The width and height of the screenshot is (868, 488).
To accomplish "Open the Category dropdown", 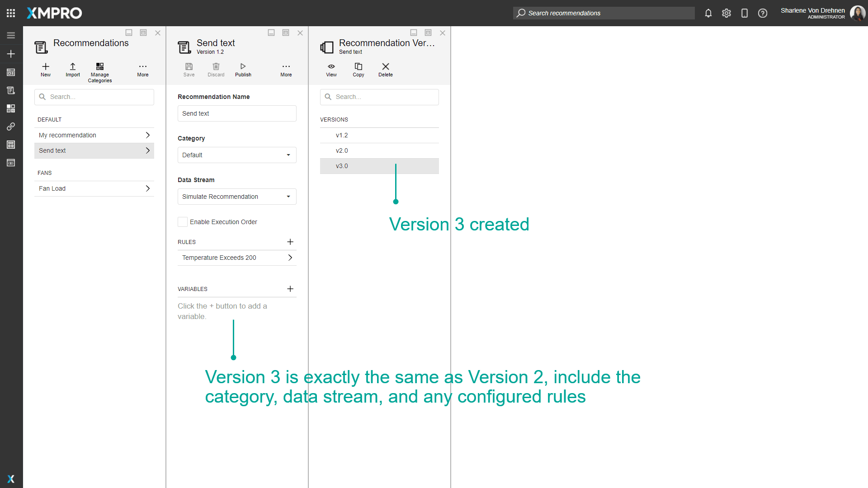I will pyautogui.click(x=237, y=155).
